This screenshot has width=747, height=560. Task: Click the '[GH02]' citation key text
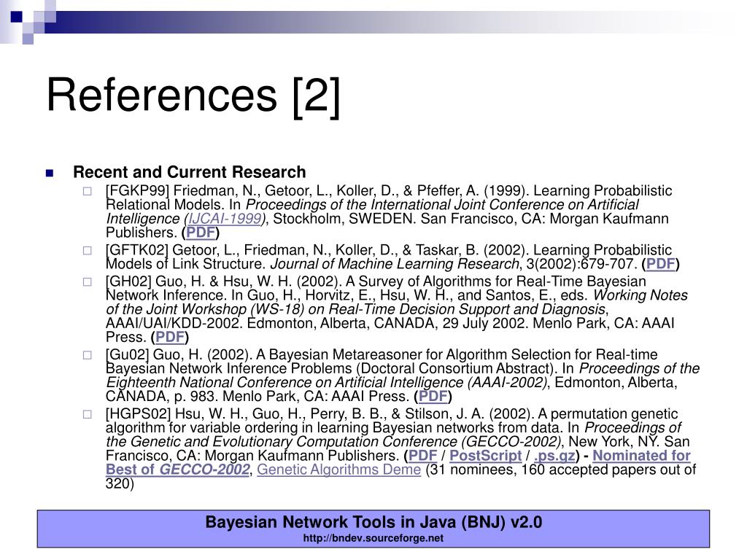(128, 281)
